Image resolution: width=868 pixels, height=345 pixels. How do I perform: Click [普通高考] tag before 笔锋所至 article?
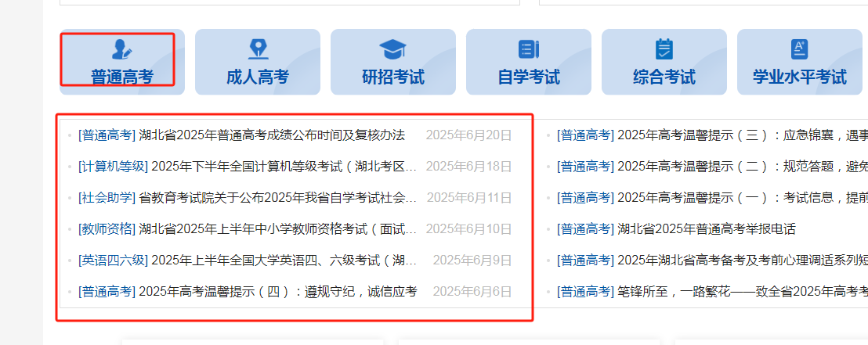click(586, 291)
